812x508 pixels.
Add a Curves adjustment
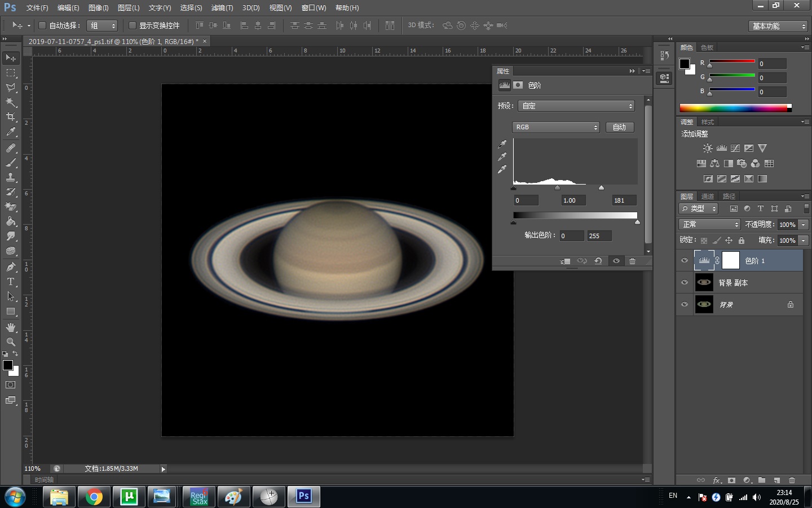[x=735, y=148]
